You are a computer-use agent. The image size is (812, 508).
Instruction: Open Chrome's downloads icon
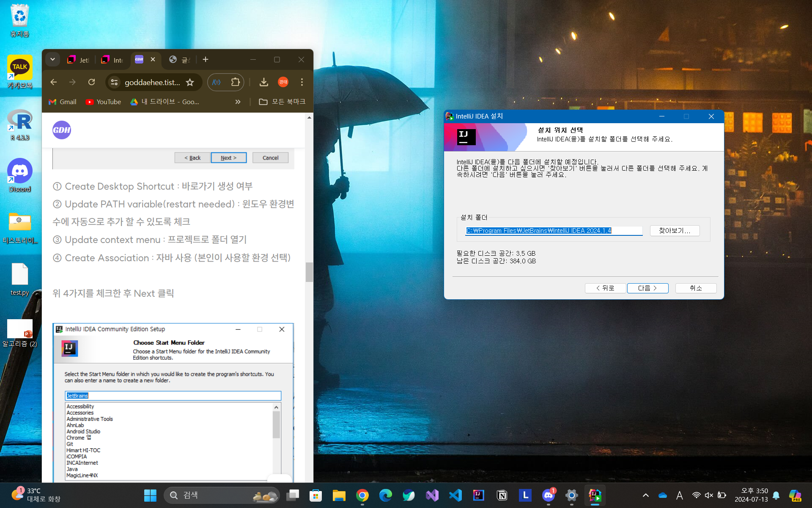coord(263,82)
